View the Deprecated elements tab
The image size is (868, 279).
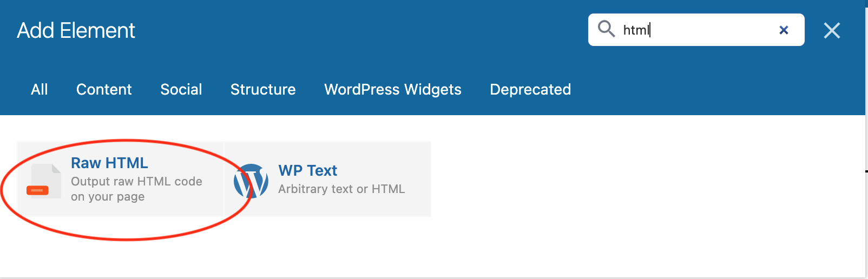pos(530,89)
